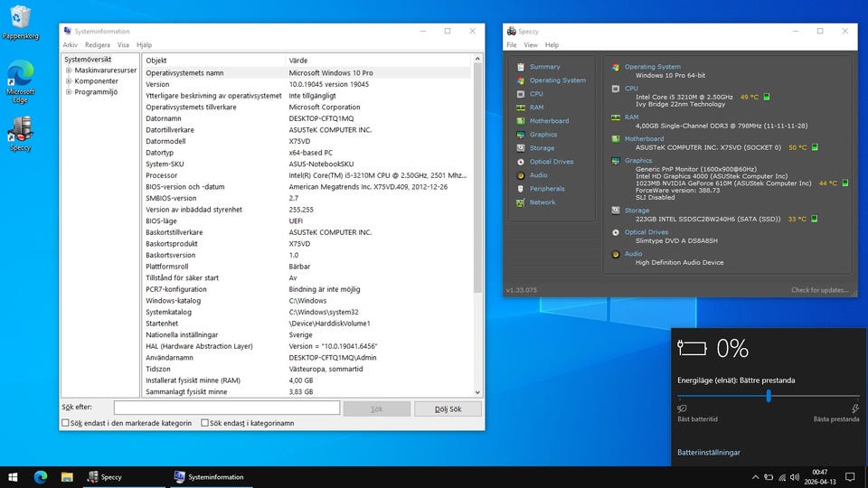868x488 pixels.
Task: Expand the Maskinvaruresurser tree node
Action: click(69, 70)
